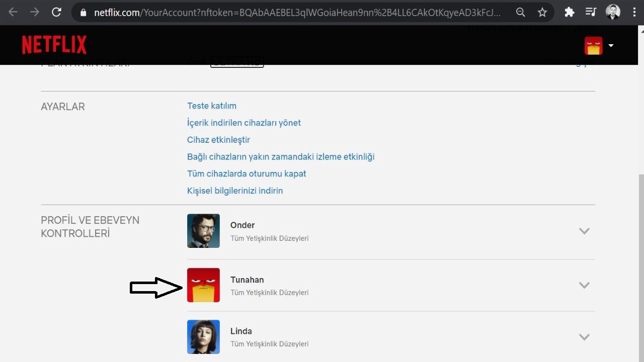
Task: Click Tüm Yetişkinlik Düzeyleri under Tunahan
Action: (269, 293)
